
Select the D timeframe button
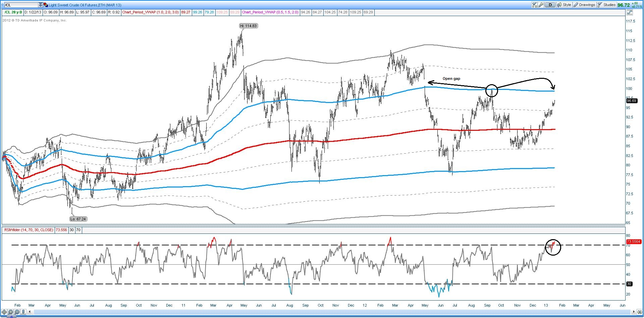pyautogui.click(x=550, y=5)
